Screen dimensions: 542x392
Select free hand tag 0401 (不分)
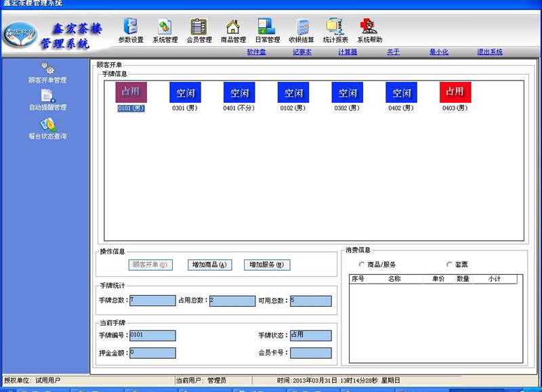tap(239, 97)
